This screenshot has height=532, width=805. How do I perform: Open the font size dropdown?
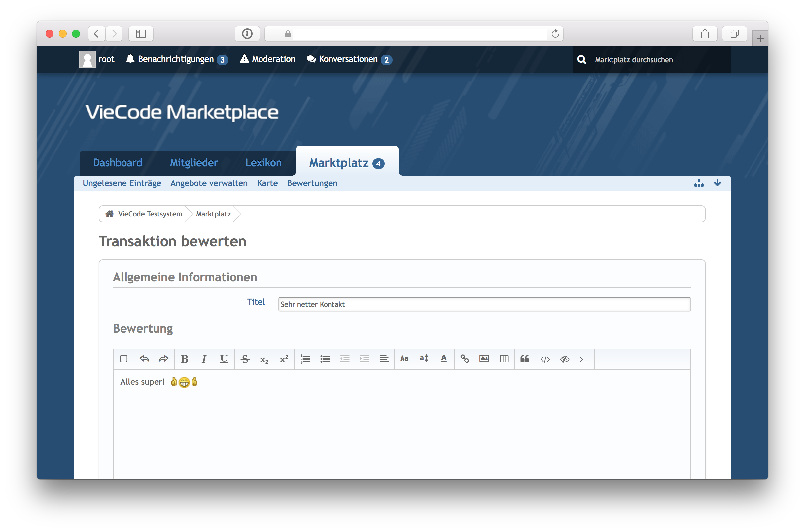coord(424,359)
